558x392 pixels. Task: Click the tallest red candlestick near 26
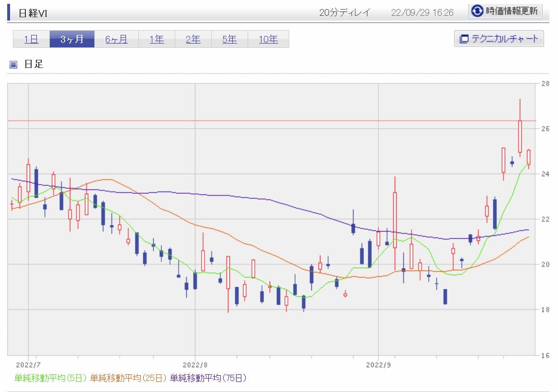point(520,136)
